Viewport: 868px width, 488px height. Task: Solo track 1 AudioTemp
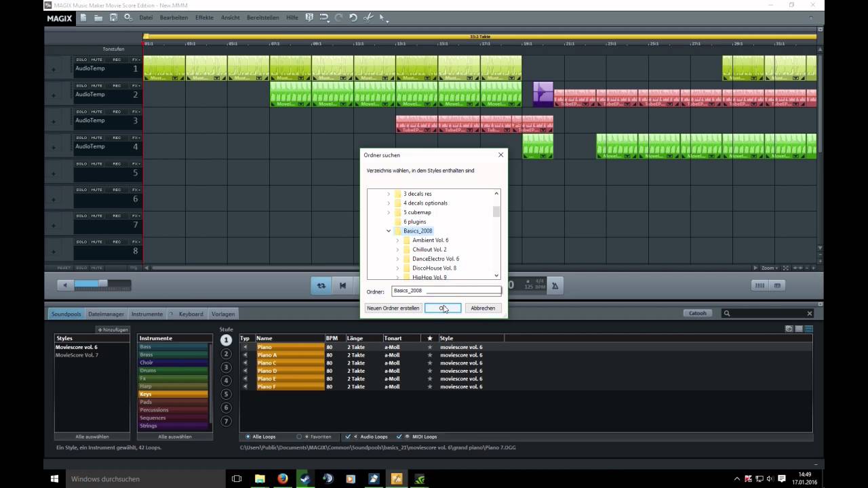point(81,60)
